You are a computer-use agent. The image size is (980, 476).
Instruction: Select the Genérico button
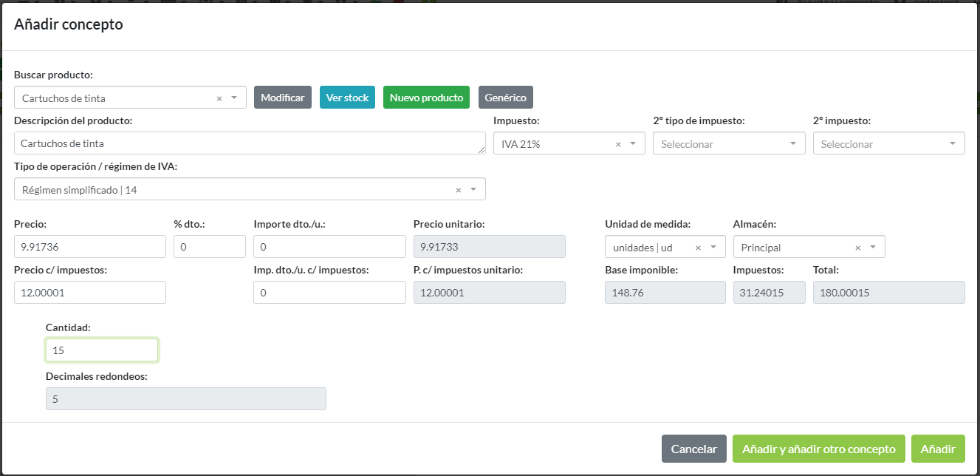[505, 98]
